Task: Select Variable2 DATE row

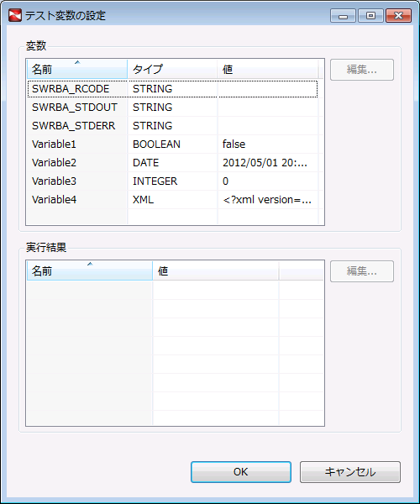Action: point(172,163)
